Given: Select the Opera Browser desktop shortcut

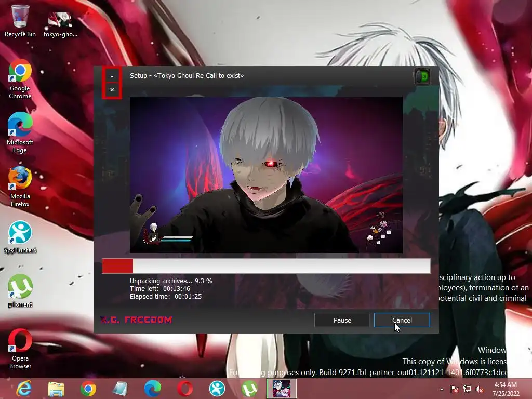Looking at the screenshot, I should pos(20,349).
